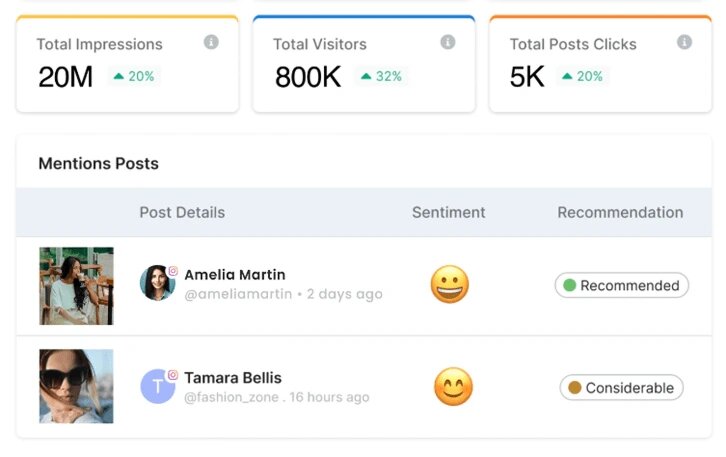
Task: Select the Post Details column header
Action: click(x=182, y=213)
